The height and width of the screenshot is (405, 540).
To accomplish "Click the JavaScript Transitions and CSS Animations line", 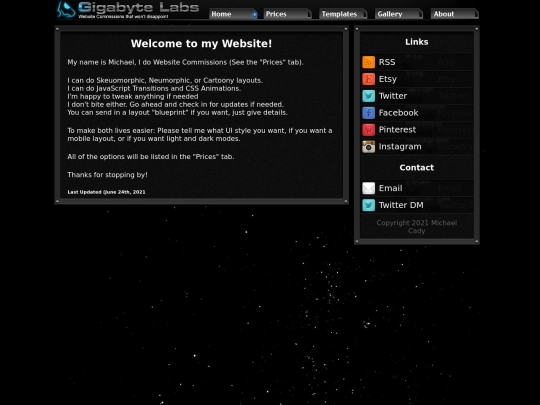I will [x=154, y=89].
